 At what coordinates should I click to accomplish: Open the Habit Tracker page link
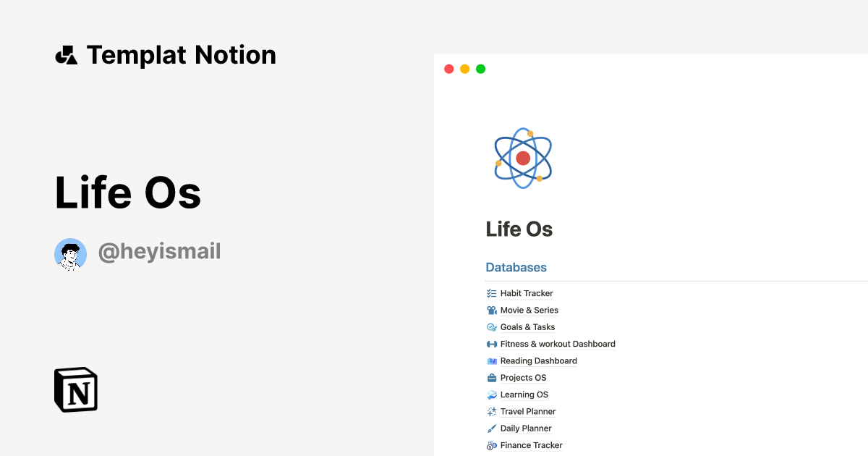pos(527,293)
